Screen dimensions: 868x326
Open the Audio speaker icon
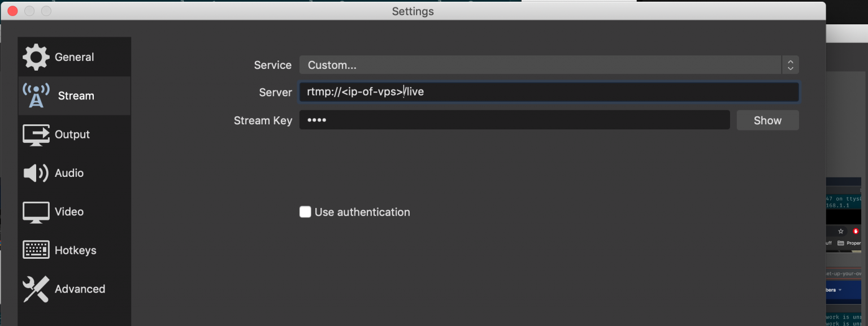pos(36,173)
